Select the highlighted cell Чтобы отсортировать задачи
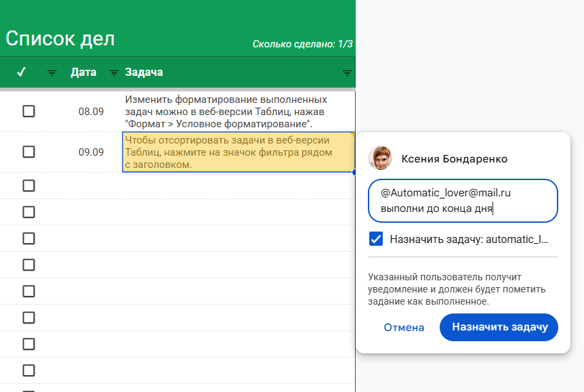 click(238, 152)
